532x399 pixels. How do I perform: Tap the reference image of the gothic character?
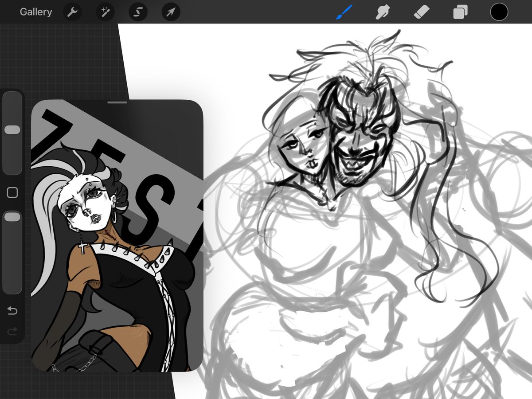tap(117, 236)
